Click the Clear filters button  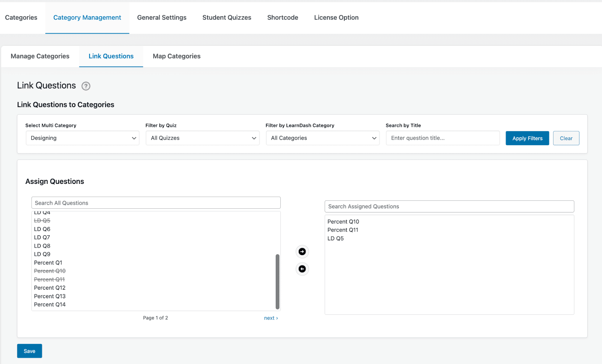tap(566, 138)
